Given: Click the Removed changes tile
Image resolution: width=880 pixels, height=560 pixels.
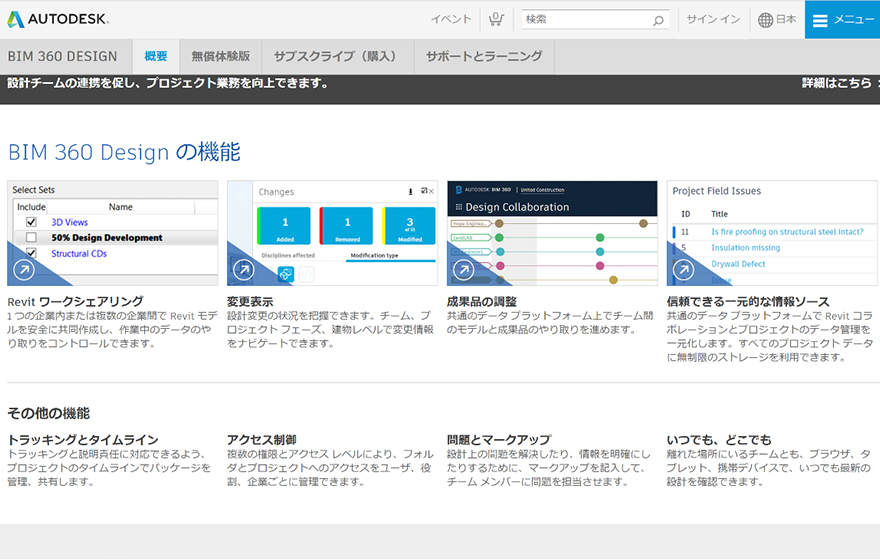Looking at the screenshot, I should [x=347, y=226].
